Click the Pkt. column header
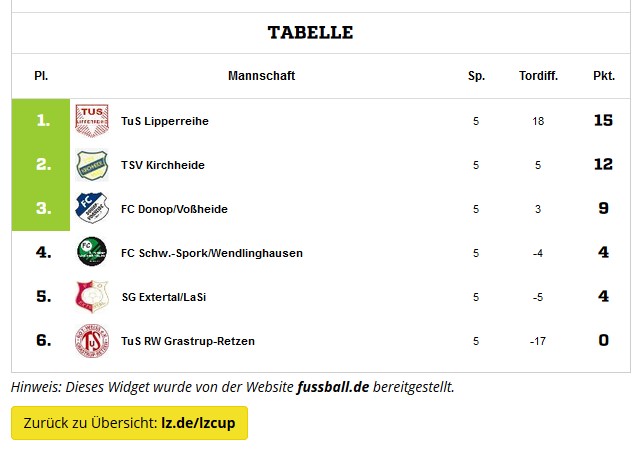Screen dimensions: 641x456 click(x=604, y=76)
